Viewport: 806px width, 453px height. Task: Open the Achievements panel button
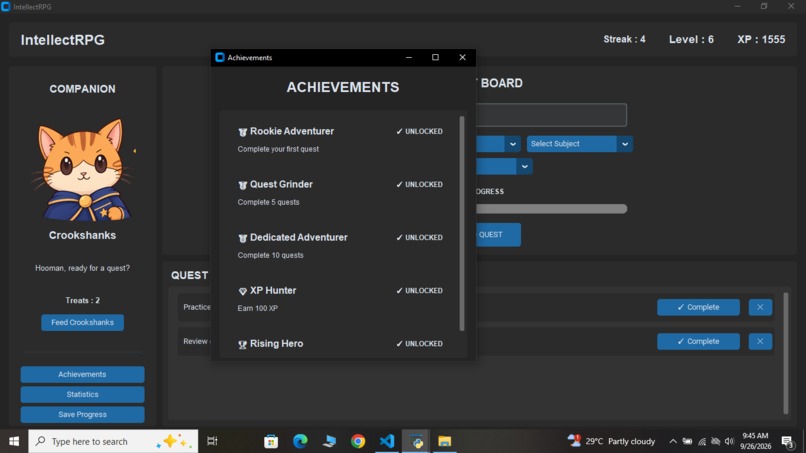(82, 374)
